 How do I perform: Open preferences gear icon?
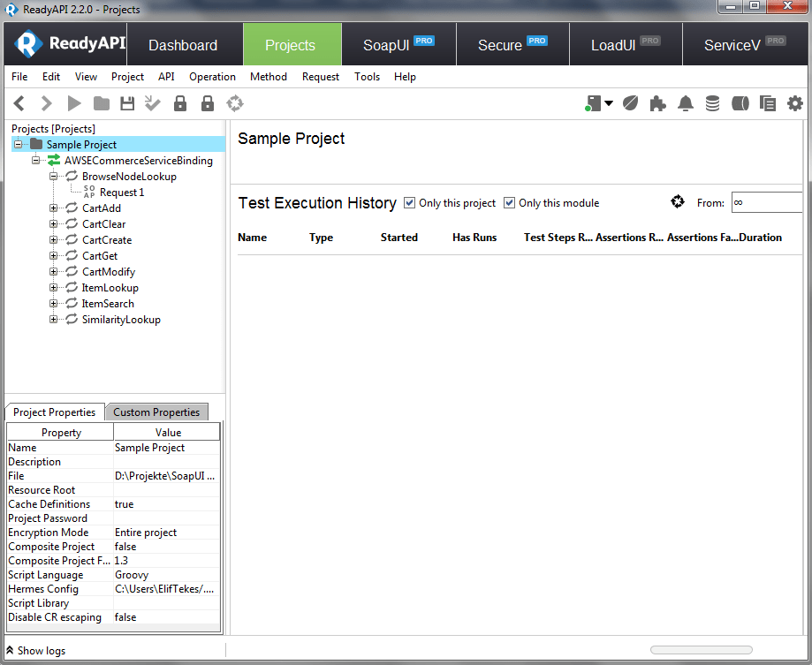794,104
